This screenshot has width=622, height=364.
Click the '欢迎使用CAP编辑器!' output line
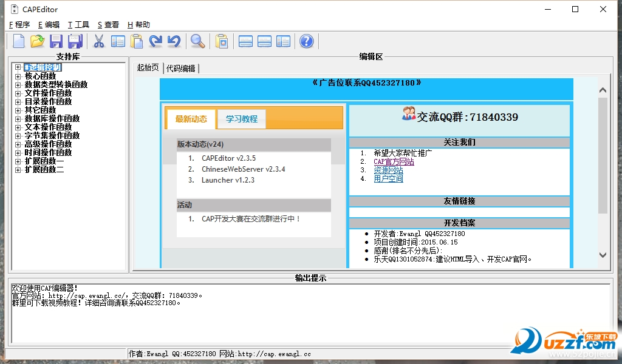tap(44, 288)
